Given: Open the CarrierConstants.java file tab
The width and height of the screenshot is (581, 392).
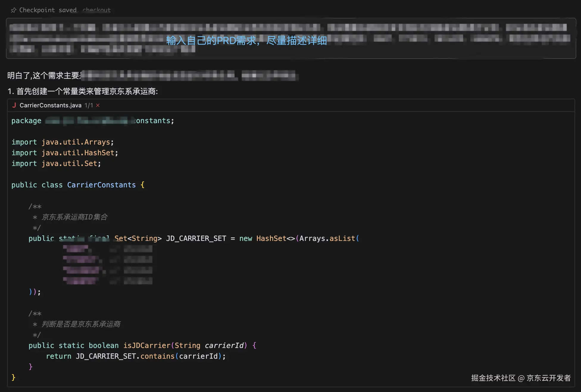Looking at the screenshot, I should point(50,105).
